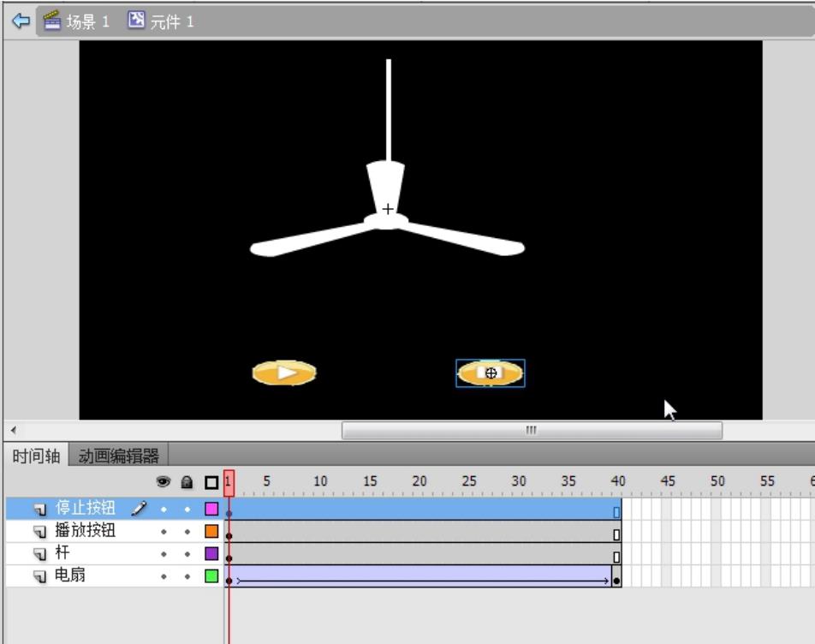Click the left arrow of horizontal stage scrollbar

13,430
